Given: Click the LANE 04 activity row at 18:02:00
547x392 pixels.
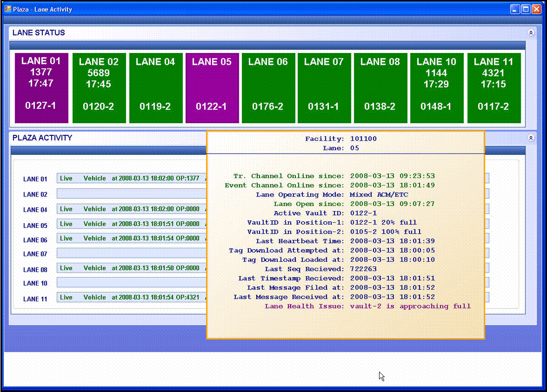Looking at the screenshot, I should coord(132,209).
